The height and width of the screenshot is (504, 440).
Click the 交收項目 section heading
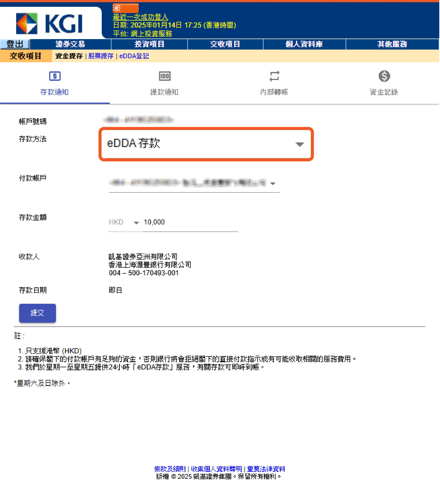tap(26, 56)
